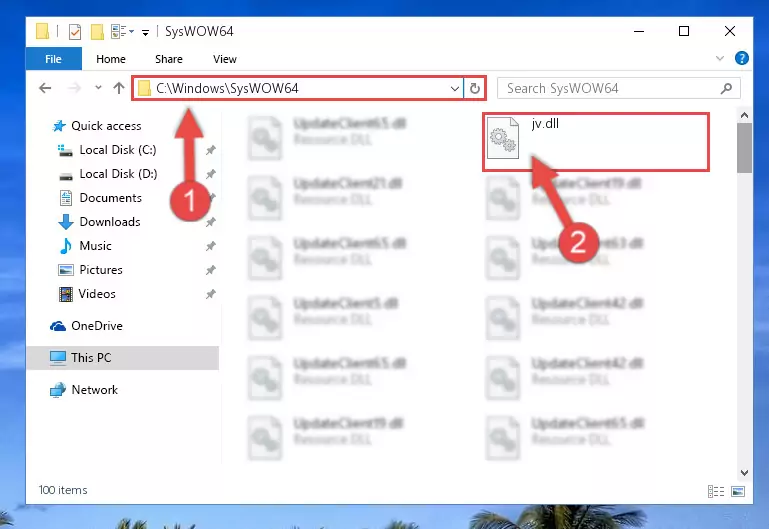Click the pin icon beside Local Disk (D:)
Viewport: 769px width, 529px height.
pyautogui.click(x=210, y=174)
